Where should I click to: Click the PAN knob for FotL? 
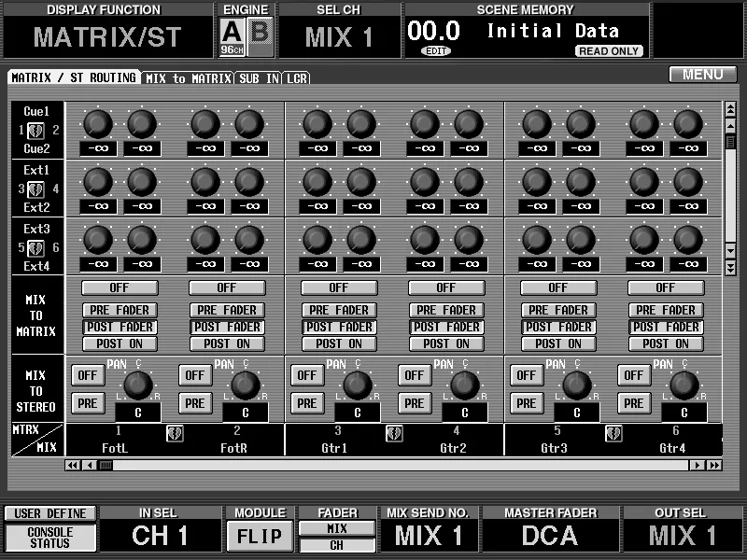coord(138,385)
